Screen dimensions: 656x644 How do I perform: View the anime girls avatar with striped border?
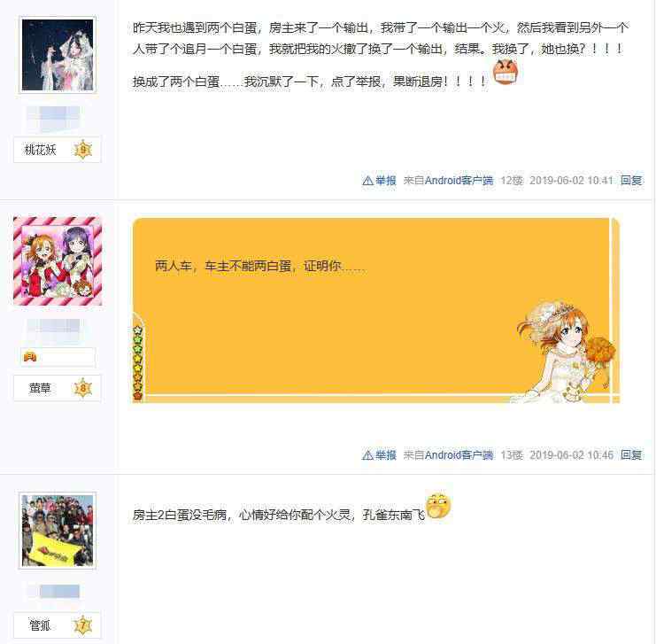(58, 260)
